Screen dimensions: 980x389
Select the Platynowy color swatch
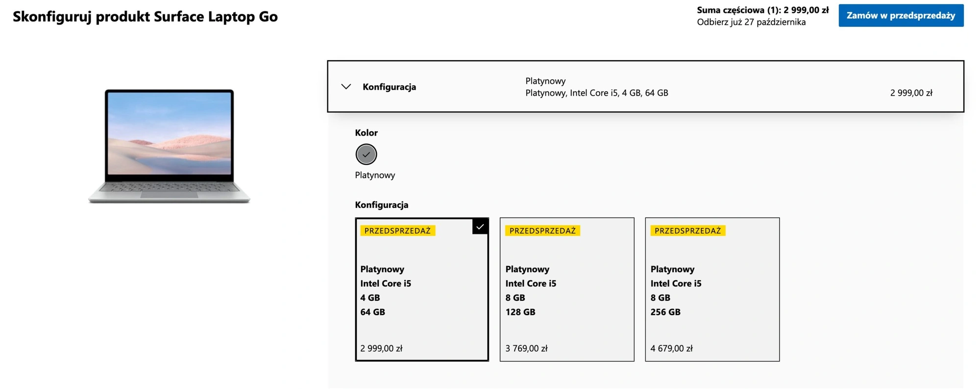[x=366, y=154]
